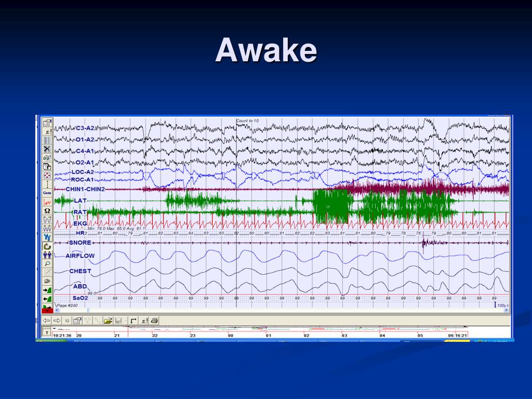532x399 pixels.
Task: Click the montage settings icon atop the left toolbar
Action: pos(47,123)
